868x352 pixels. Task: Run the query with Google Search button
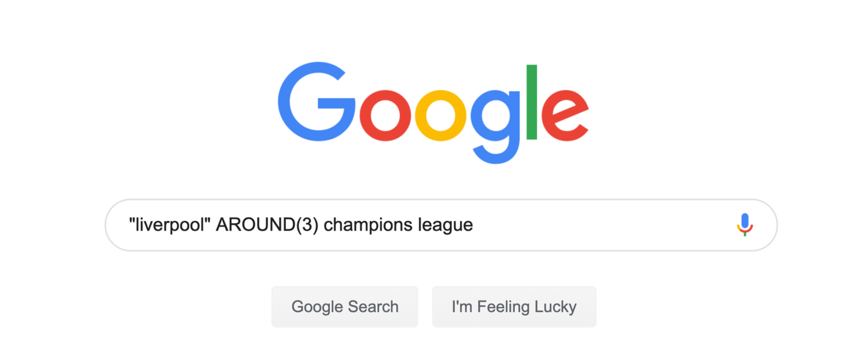click(345, 306)
